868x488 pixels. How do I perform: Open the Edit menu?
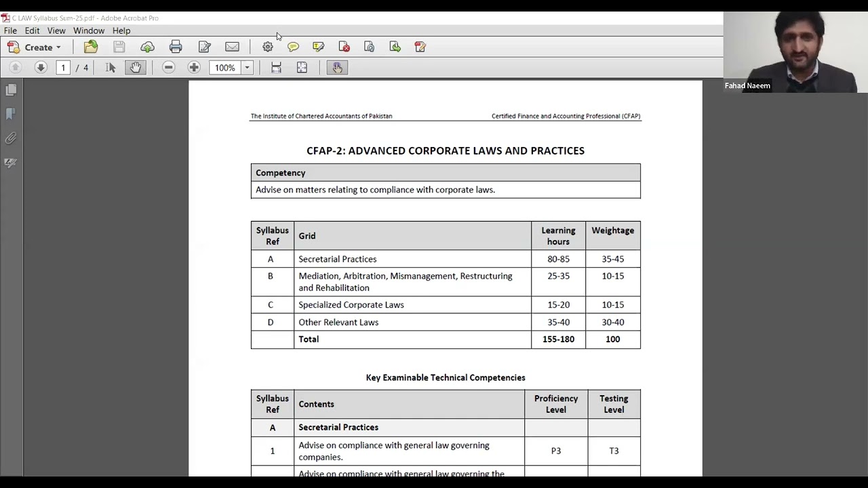(x=33, y=30)
